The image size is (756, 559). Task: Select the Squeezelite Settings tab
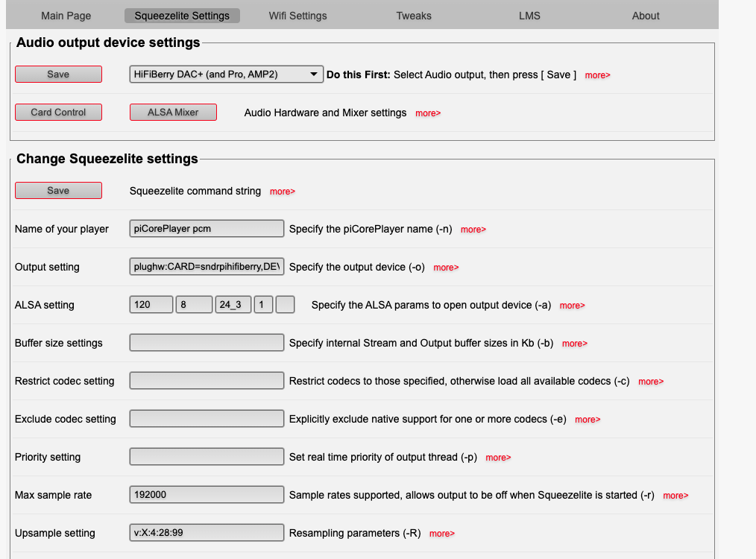click(x=182, y=16)
